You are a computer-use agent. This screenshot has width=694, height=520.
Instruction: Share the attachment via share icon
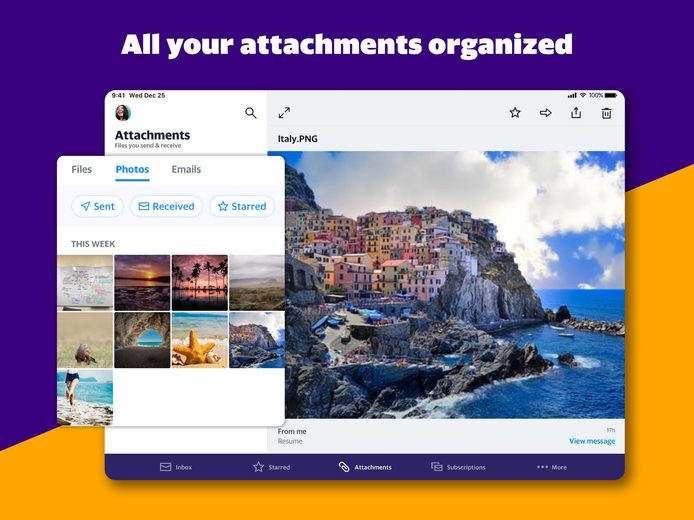(x=576, y=113)
